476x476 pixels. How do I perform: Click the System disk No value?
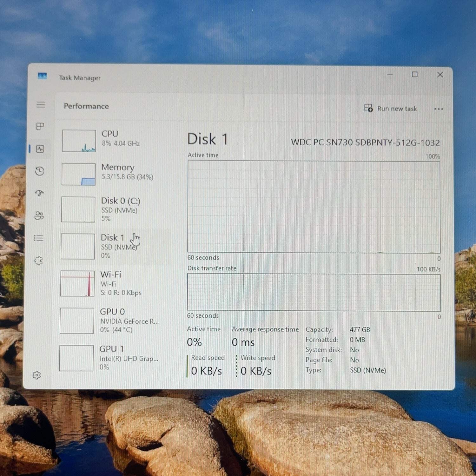tap(354, 350)
